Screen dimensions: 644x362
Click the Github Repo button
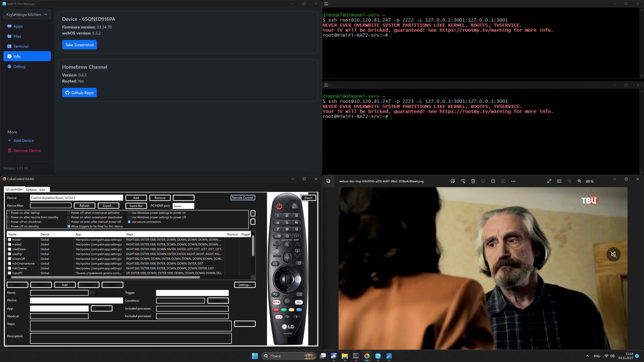pos(79,93)
